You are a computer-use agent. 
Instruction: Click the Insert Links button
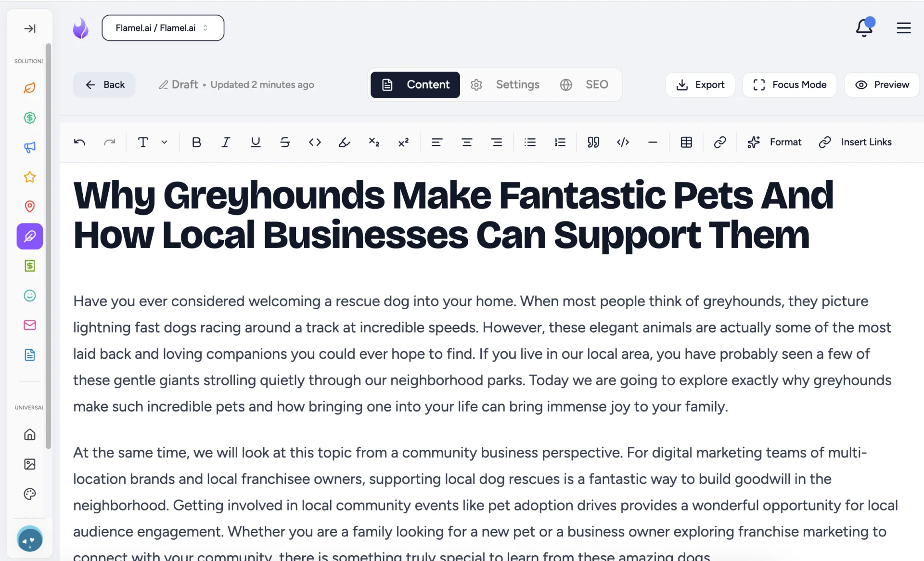pyautogui.click(x=855, y=142)
